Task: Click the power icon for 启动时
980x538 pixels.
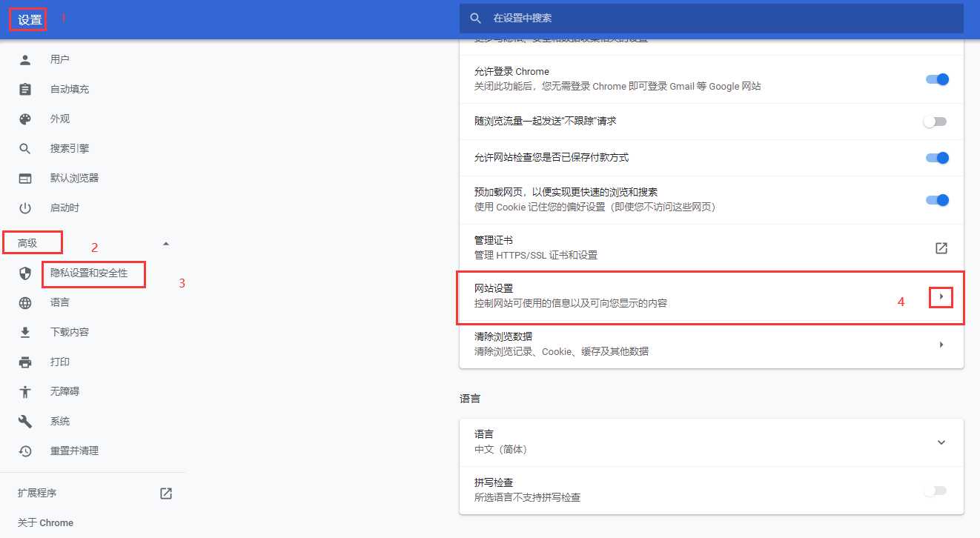Action: click(x=25, y=207)
